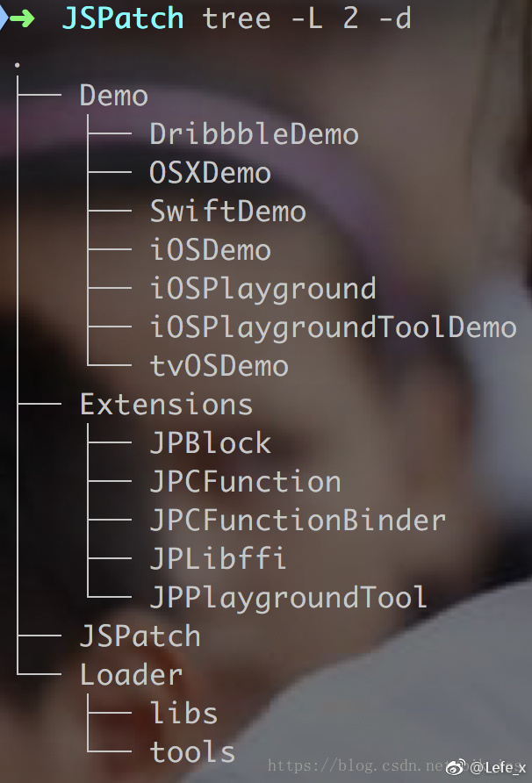Click the Weibo logo icon in watermark
The width and height of the screenshot is (532, 783).
[x=457, y=766]
